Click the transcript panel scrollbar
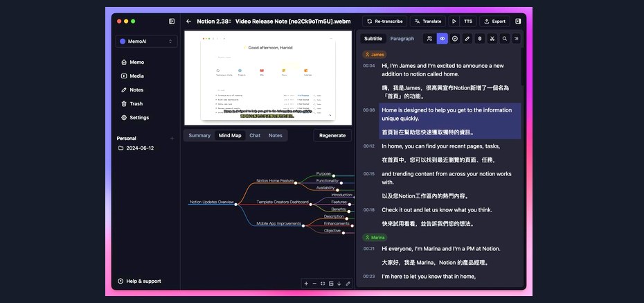644x303 pixels. 522,66
